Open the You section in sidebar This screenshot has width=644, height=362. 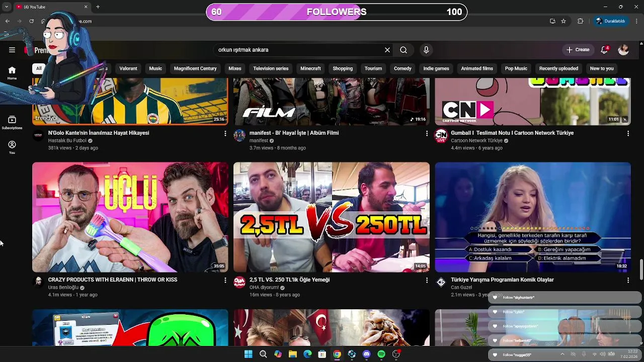tap(12, 147)
